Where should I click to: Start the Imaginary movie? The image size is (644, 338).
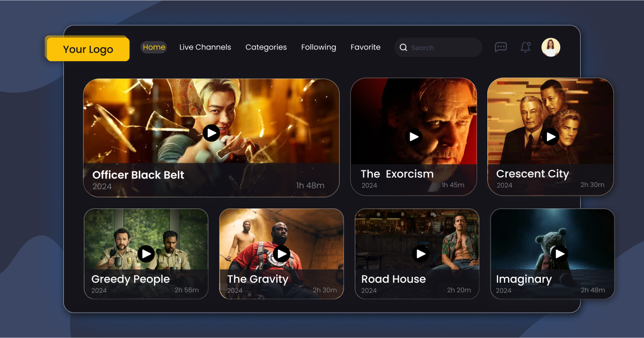pos(561,254)
